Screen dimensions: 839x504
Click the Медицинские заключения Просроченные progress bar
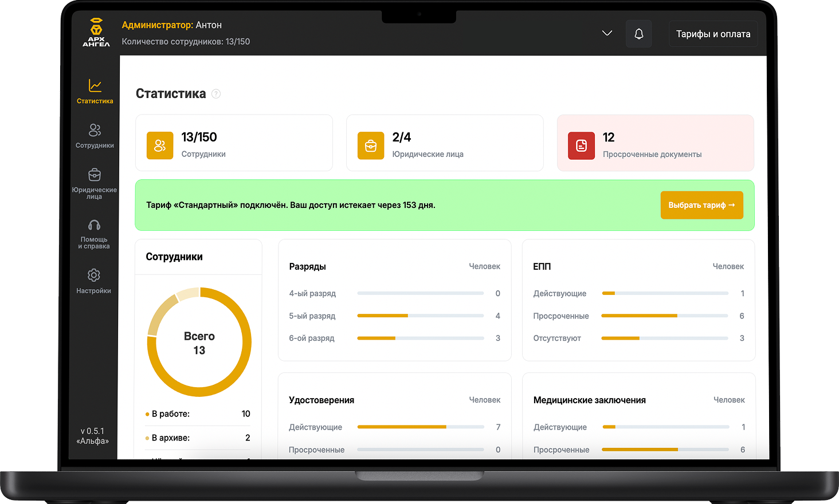pos(665,450)
